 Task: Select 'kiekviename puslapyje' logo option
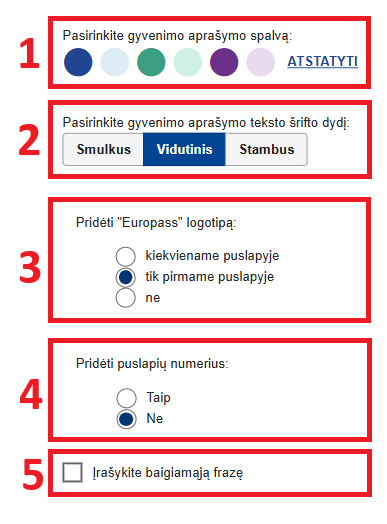click(x=126, y=256)
